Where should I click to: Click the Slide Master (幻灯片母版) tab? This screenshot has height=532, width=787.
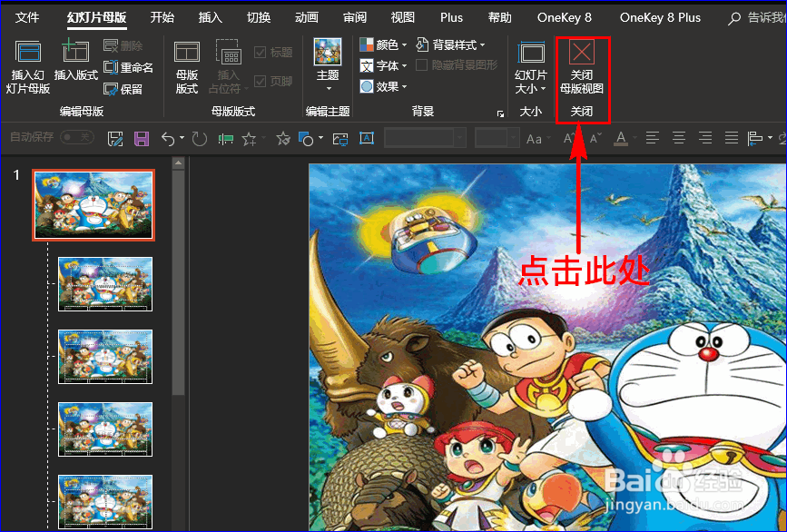pos(96,17)
